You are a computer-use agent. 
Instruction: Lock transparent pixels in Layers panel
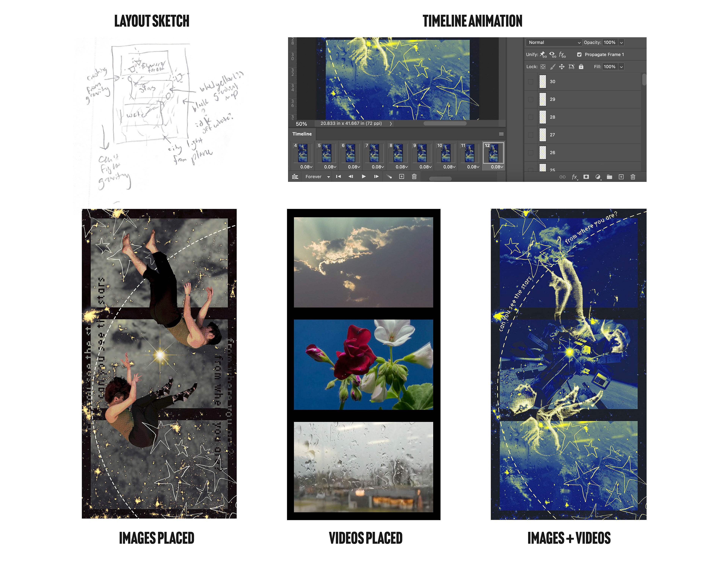click(543, 67)
